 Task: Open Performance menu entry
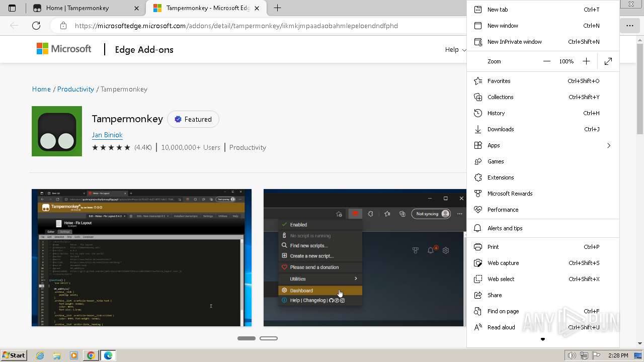point(543,210)
